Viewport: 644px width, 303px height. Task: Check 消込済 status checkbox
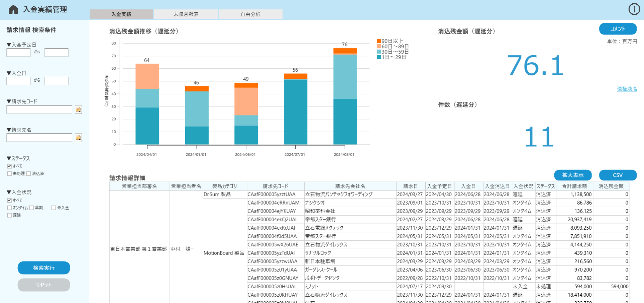[29, 173]
